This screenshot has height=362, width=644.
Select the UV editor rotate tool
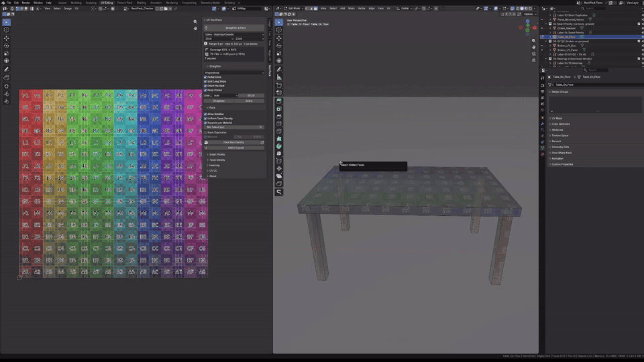tap(7, 46)
